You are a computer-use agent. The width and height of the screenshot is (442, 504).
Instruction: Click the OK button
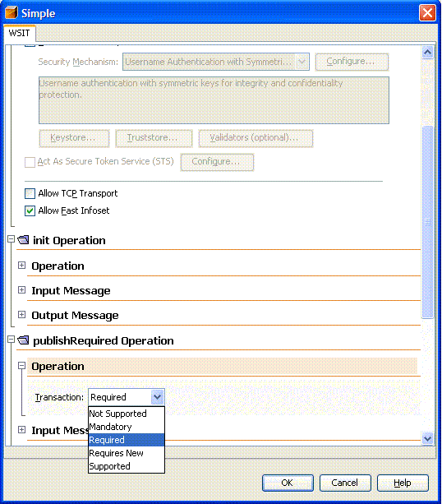(288, 483)
